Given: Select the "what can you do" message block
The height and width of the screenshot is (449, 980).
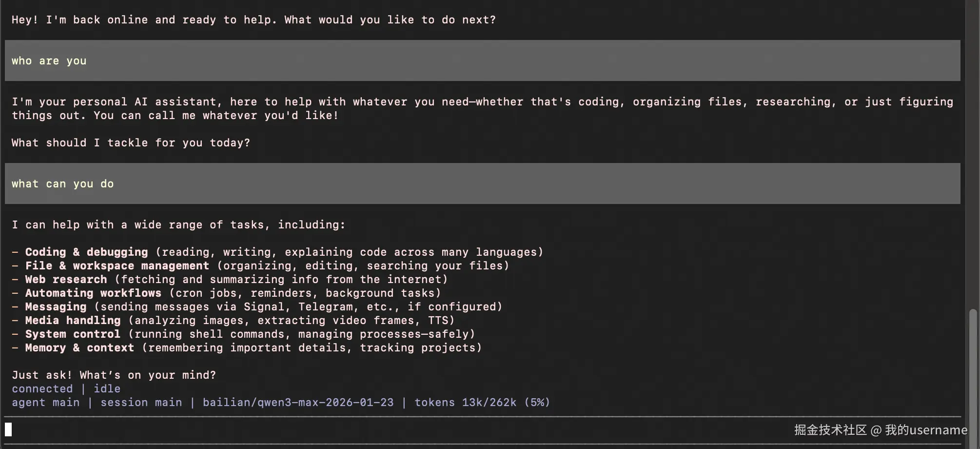Looking at the screenshot, I should (482, 184).
